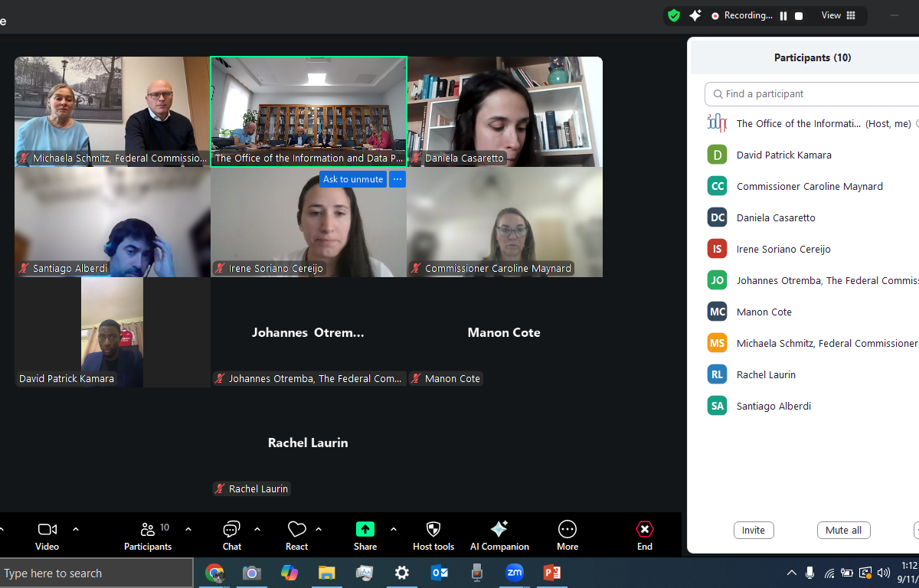Expand the Share options arrow
Viewport: 919px width, 588px height.
[x=394, y=529]
